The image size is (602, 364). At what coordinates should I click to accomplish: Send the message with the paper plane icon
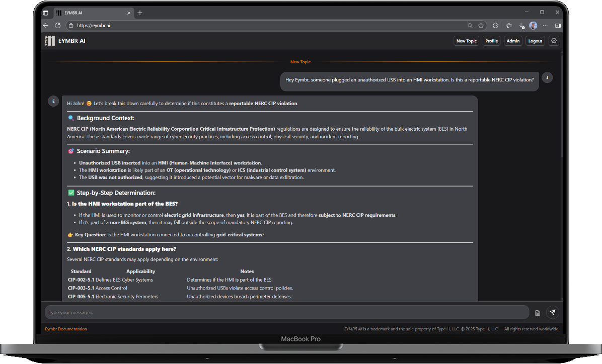tap(553, 312)
